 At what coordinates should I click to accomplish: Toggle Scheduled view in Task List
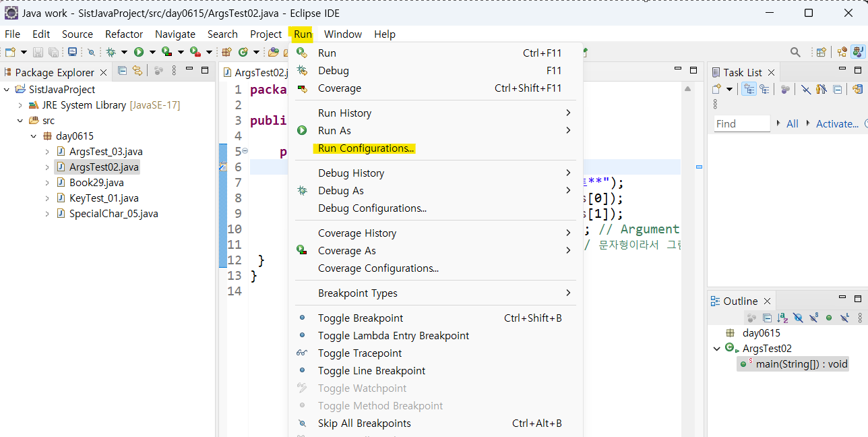[764, 89]
